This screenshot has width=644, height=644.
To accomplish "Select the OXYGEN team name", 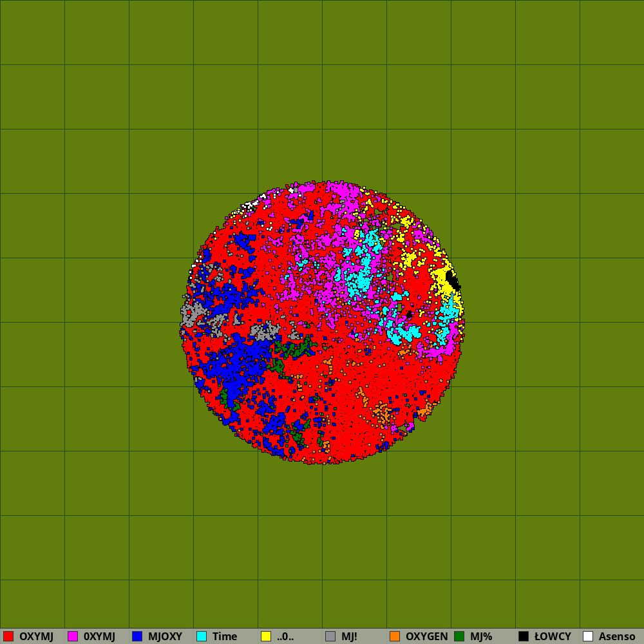I will pyautogui.click(x=427, y=636).
